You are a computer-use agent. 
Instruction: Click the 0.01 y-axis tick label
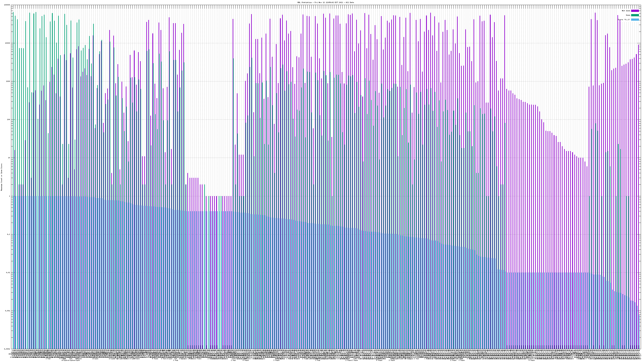pyautogui.click(x=8, y=273)
